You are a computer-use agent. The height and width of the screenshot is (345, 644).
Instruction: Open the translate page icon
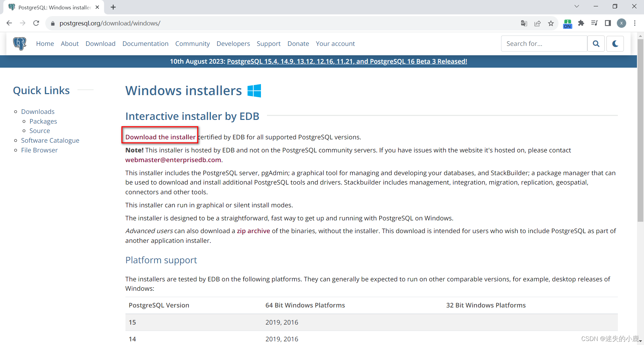tap(524, 23)
